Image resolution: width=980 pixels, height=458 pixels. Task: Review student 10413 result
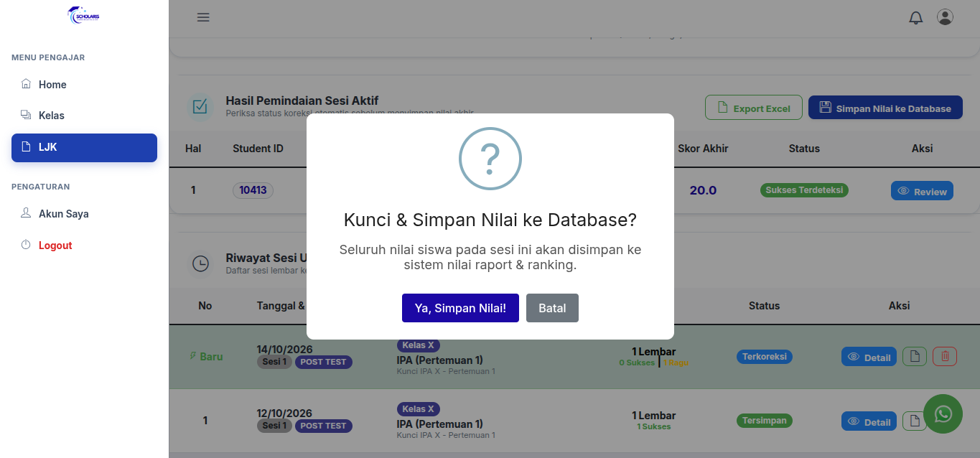tap(922, 191)
